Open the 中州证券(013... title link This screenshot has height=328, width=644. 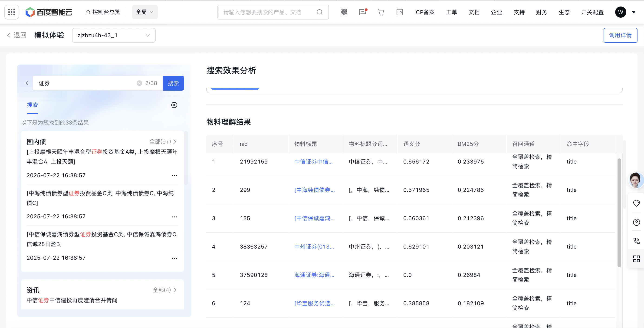coord(314,246)
